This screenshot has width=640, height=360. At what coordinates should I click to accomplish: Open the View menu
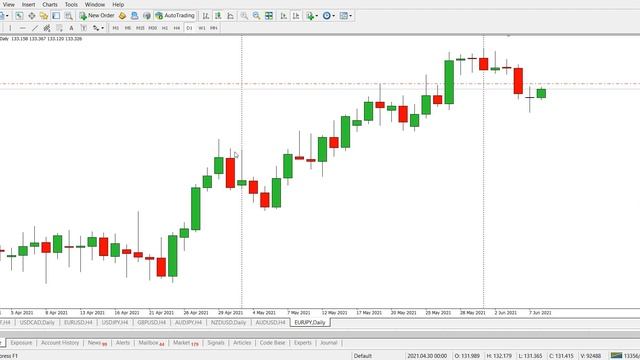9,4
